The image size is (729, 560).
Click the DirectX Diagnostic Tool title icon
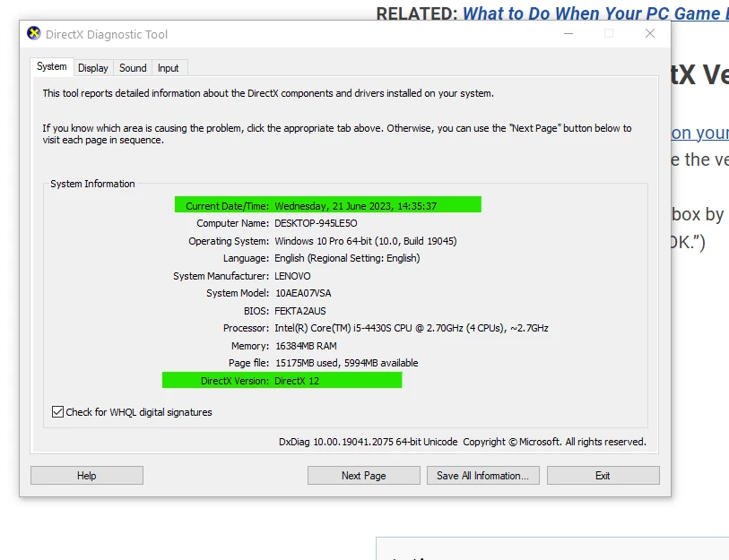[33, 33]
